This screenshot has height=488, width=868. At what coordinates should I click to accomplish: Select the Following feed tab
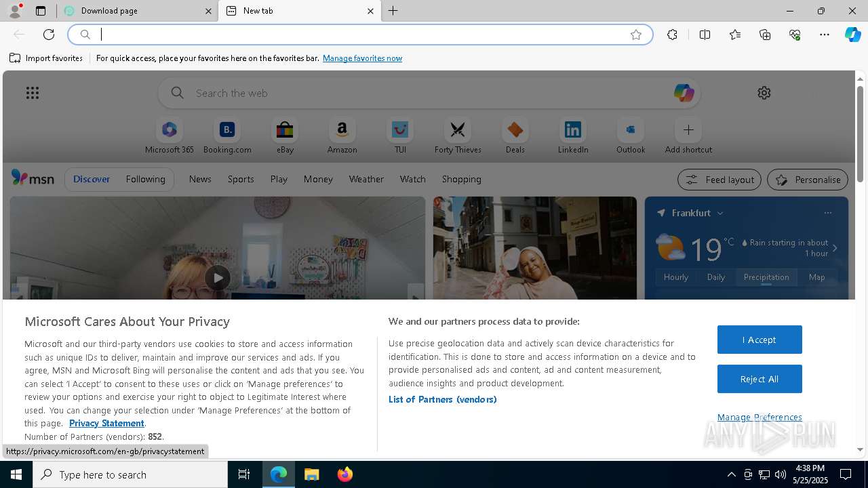(145, 179)
